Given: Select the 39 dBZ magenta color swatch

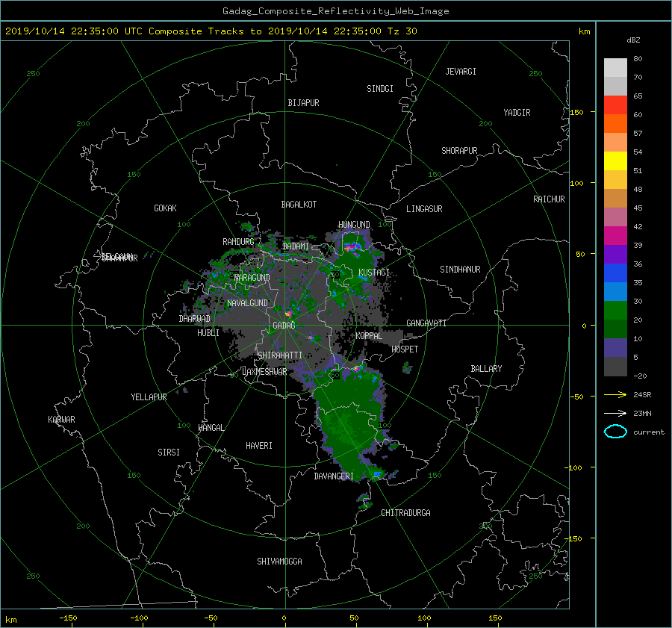Looking at the screenshot, I should (615, 235).
